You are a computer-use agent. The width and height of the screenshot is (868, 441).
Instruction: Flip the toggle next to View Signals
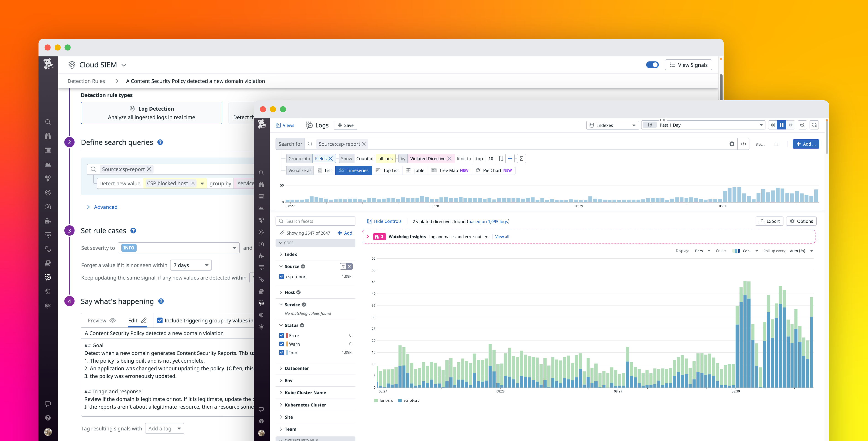(x=652, y=64)
